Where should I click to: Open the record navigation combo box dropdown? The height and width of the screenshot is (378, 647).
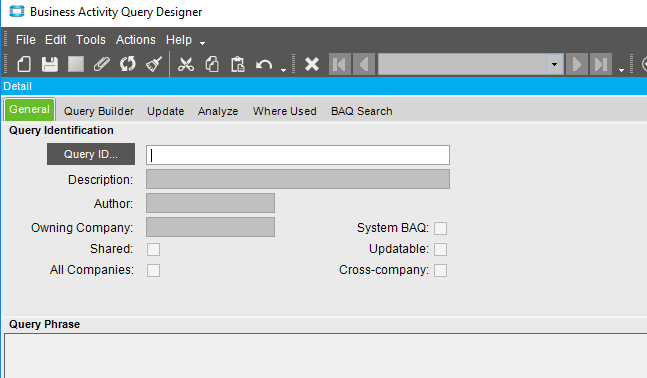click(x=555, y=64)
